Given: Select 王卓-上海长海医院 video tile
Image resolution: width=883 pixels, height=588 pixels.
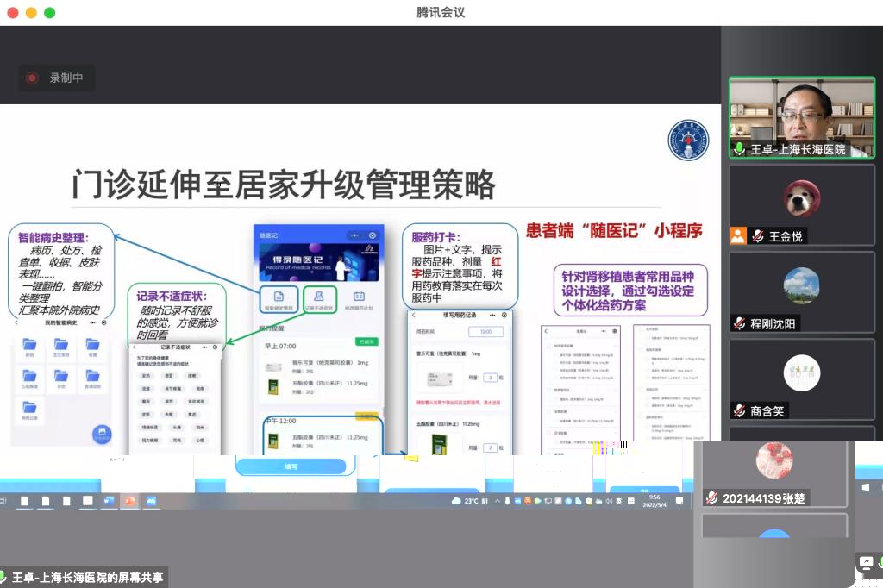Looking at the screenshot, I should 802,117.
